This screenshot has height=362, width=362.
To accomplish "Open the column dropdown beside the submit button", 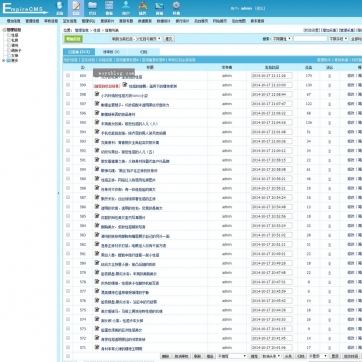I will [x=136, y=39].
